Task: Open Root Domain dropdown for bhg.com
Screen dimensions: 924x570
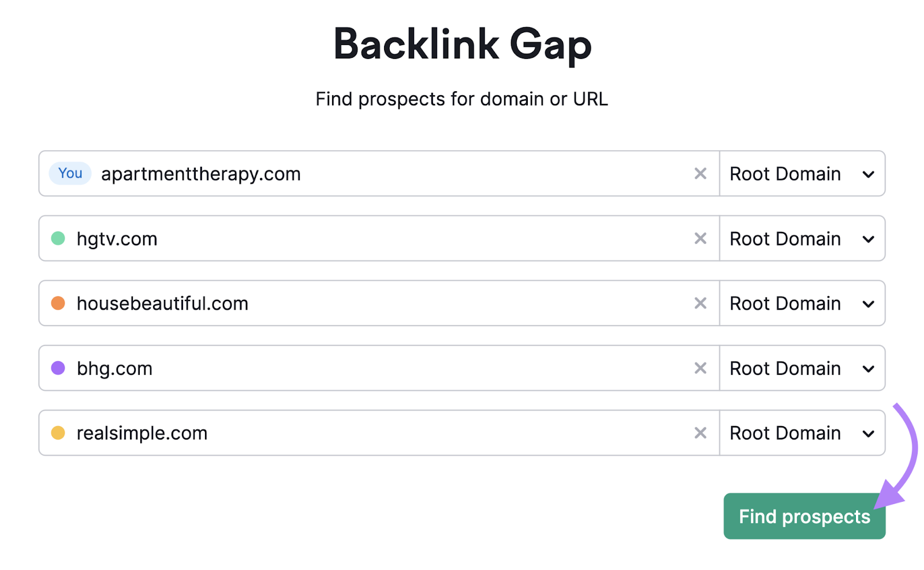Action: [x=802, y=368]
